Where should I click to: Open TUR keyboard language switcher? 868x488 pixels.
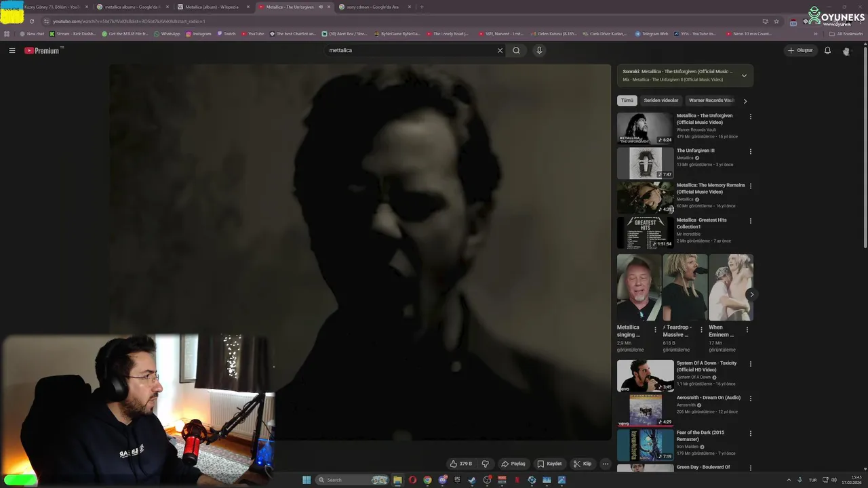tap(812, 480)
